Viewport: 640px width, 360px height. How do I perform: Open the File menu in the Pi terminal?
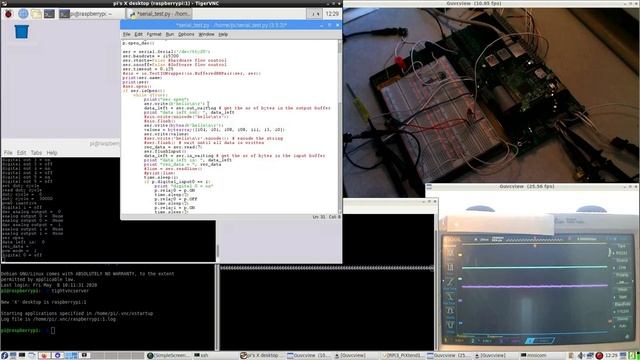8,153
